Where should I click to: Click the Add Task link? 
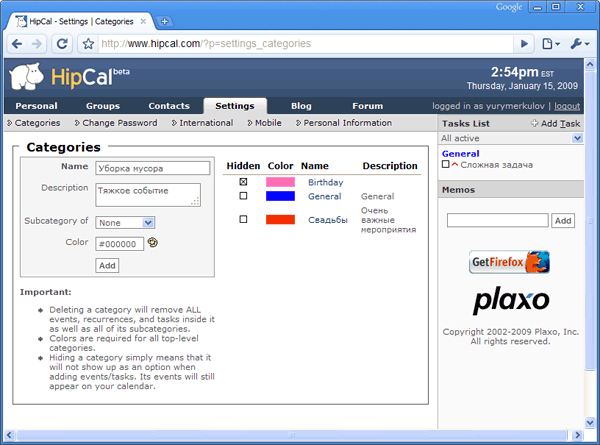(x=560, y=123)
